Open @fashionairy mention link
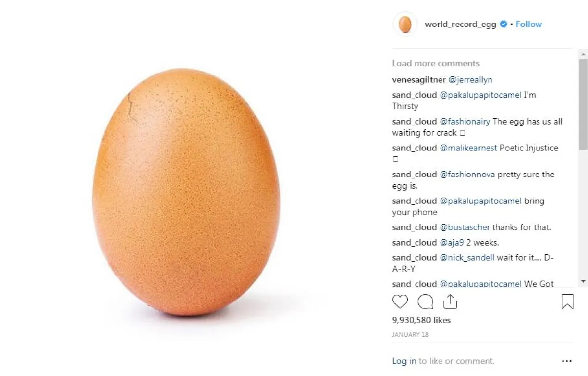Screen dimensions: 588x376 click(465, 122)
